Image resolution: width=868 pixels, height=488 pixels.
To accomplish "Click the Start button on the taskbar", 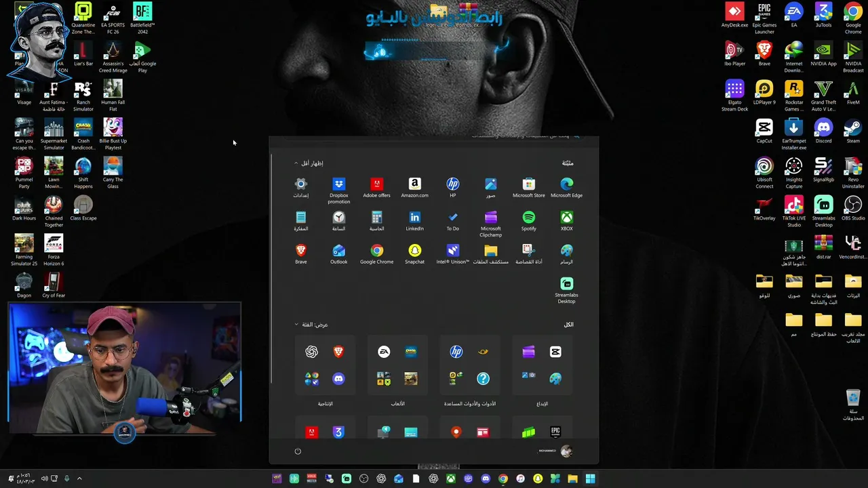I will (590, 479).
